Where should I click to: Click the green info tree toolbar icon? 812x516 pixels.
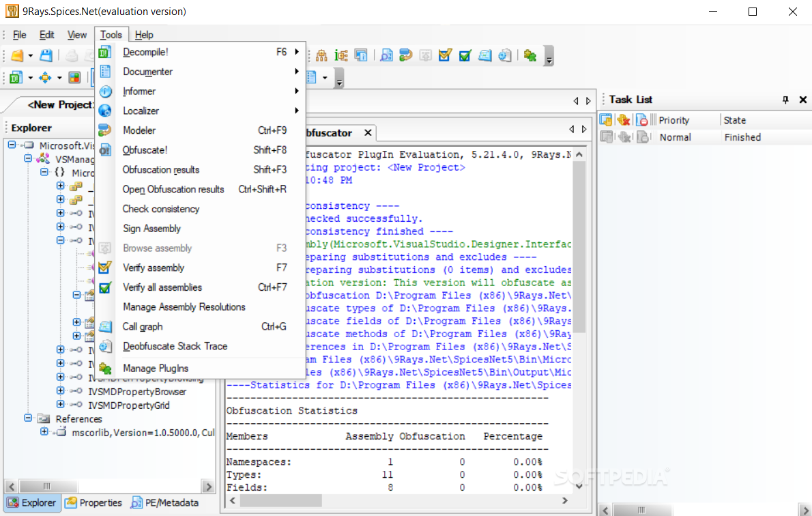pos(341,55)
